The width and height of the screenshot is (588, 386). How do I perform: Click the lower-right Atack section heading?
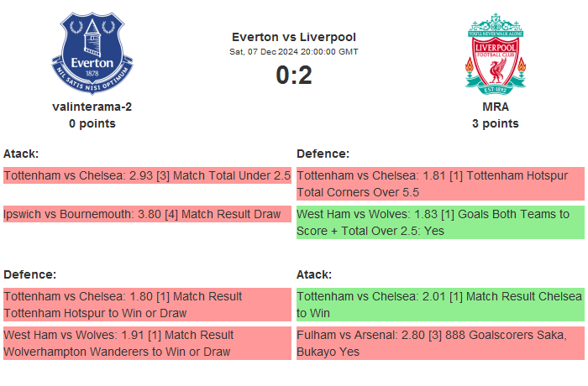coord(314,274)
